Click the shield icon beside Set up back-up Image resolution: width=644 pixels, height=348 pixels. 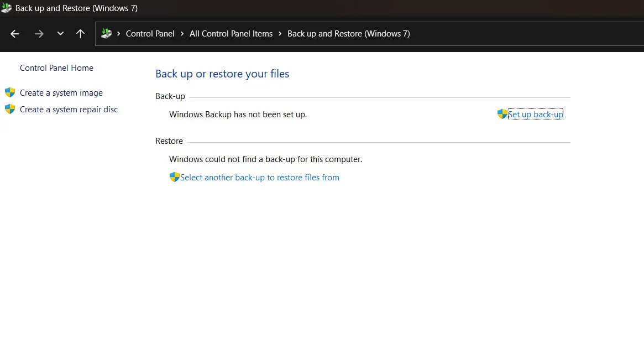(x=501, y=114)
